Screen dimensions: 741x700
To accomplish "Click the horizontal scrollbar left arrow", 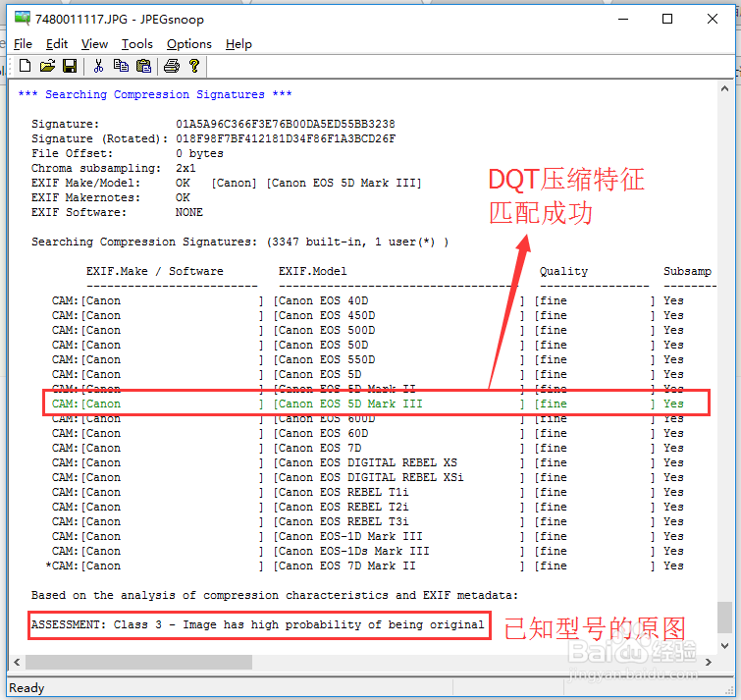I will (17, 662).
